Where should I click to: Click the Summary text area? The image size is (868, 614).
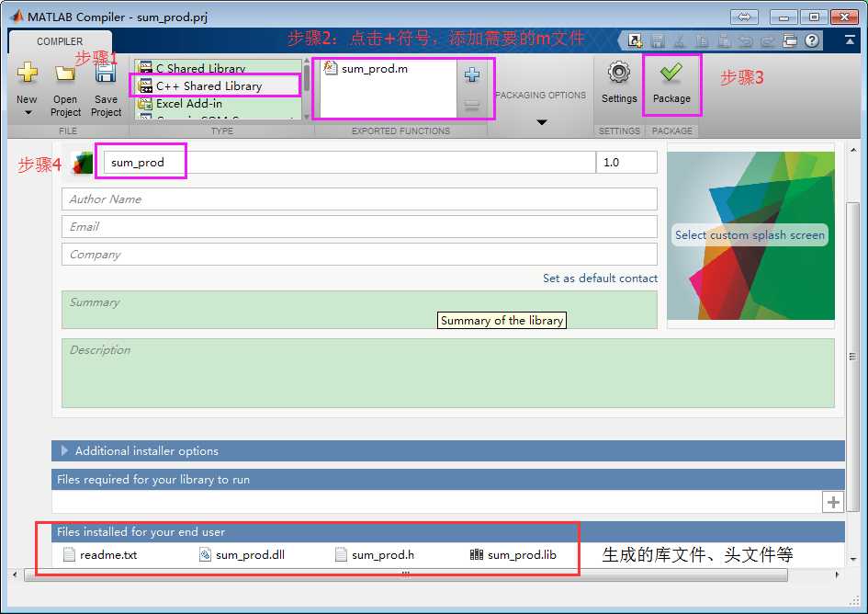point(359,310)
